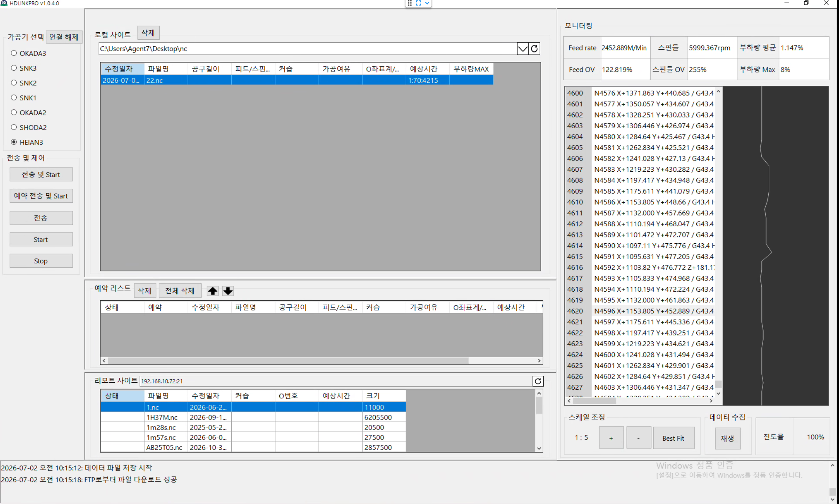
Task: Click the grid dots icon at top
Action: [x=410, y=3]
